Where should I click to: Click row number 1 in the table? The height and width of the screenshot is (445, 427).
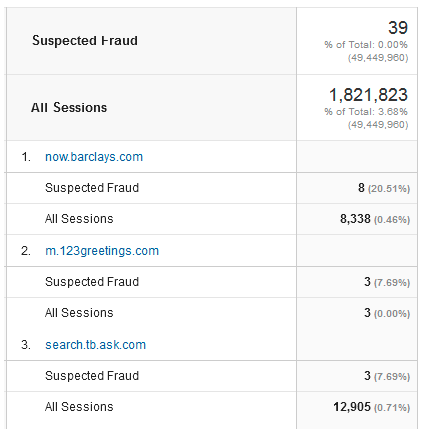pos(26,157)
